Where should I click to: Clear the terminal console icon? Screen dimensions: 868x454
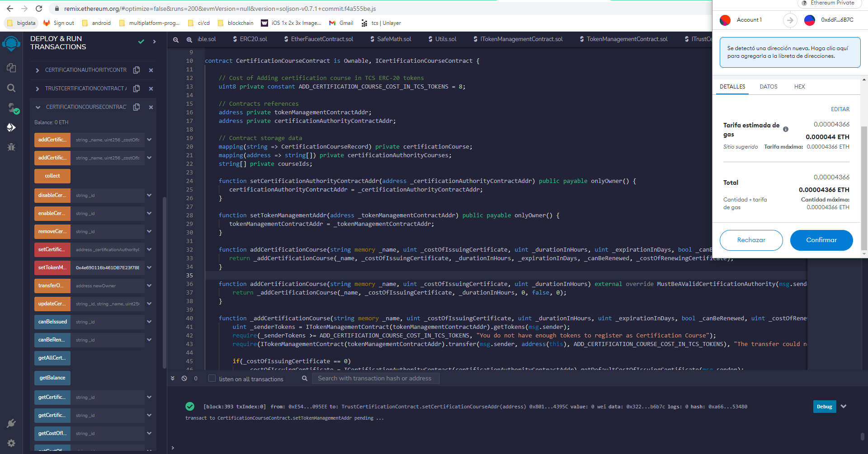click(x=184, y=379)
